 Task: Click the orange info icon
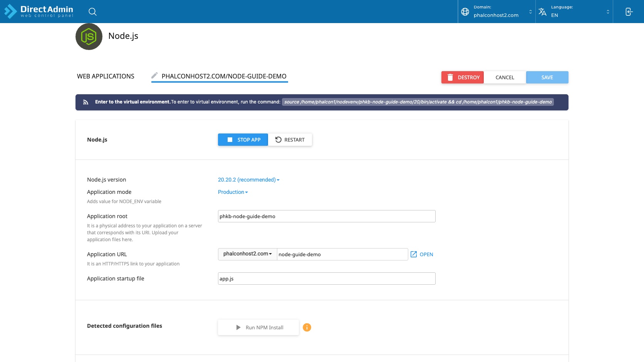click(307, 327)
